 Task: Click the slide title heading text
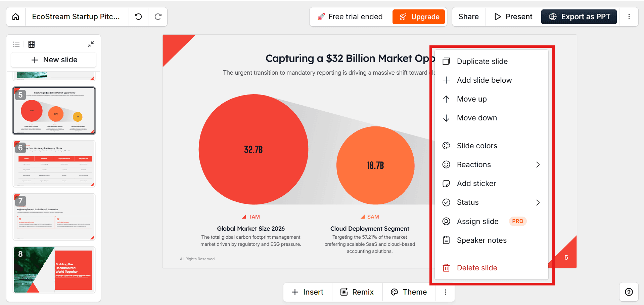pos(350,59)
